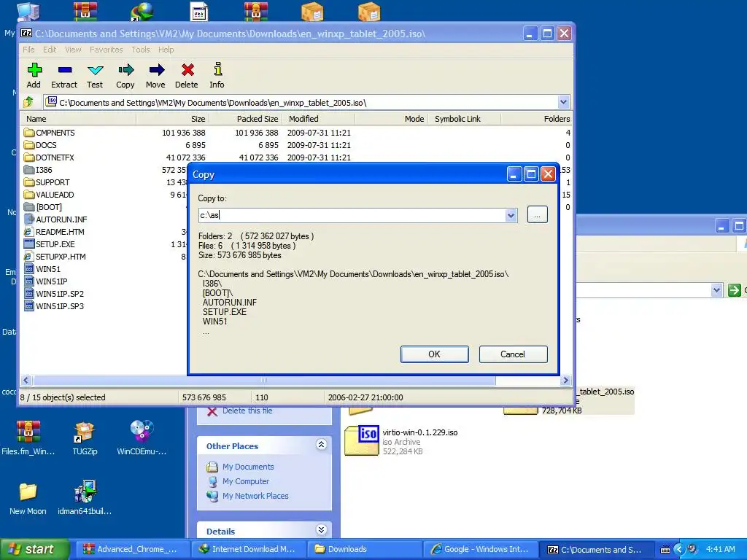
Task: Click the Delete toolbar icon
Action: [x=187, y=75]
